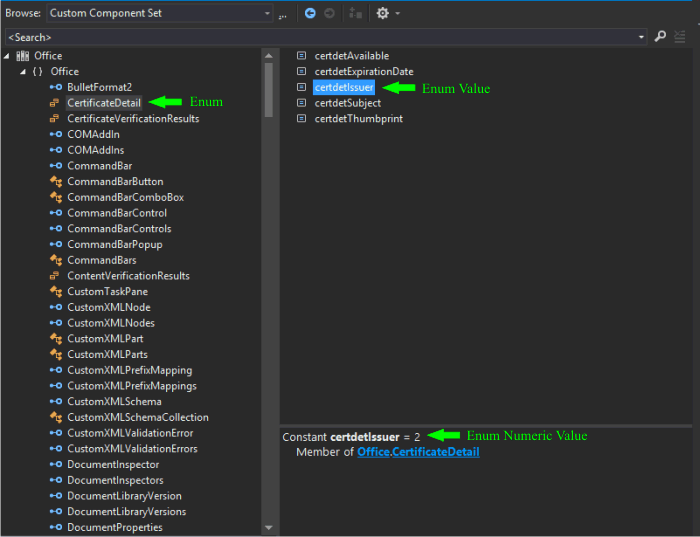Click the CommandBarButton class icon
Viewport: 700px width, 537px height.
[56, 181]
